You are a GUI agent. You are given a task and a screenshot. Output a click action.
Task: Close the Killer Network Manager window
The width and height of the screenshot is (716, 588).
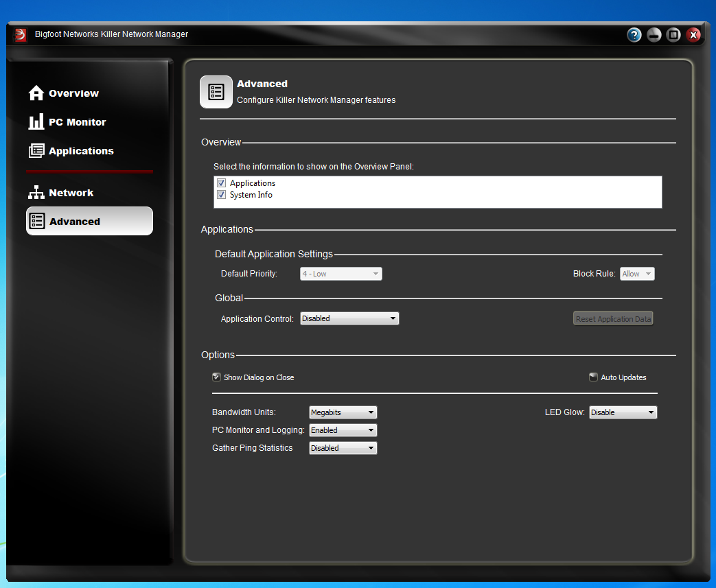[693, 35]
